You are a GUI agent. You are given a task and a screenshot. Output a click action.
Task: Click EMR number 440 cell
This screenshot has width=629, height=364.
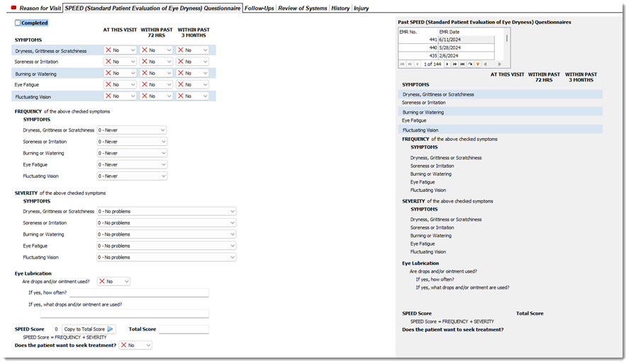coord(418,47)
